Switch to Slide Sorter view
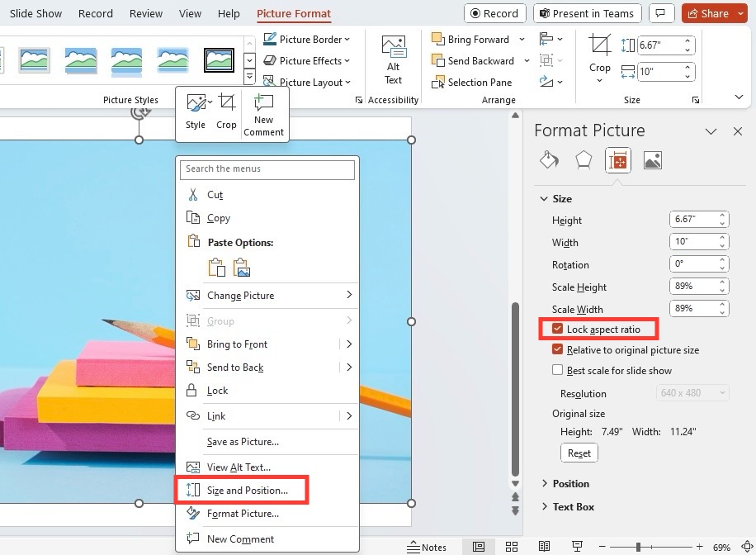 (512, 547)
